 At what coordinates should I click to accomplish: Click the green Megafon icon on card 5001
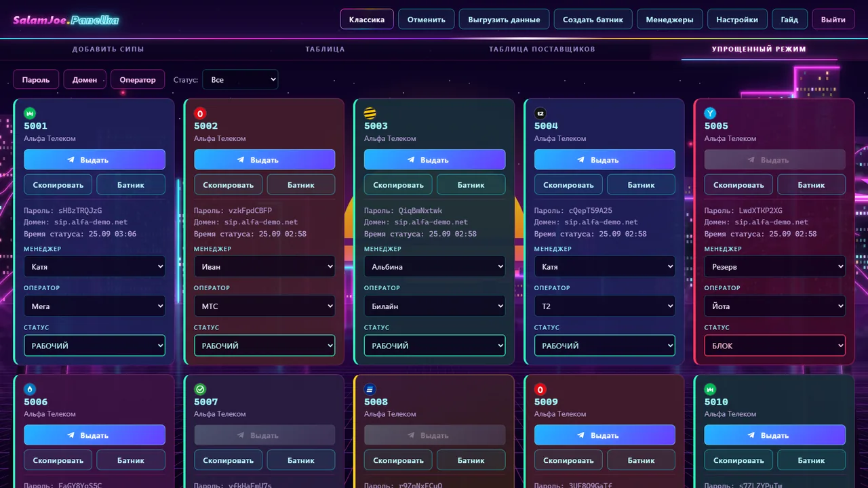pos(30,113)
